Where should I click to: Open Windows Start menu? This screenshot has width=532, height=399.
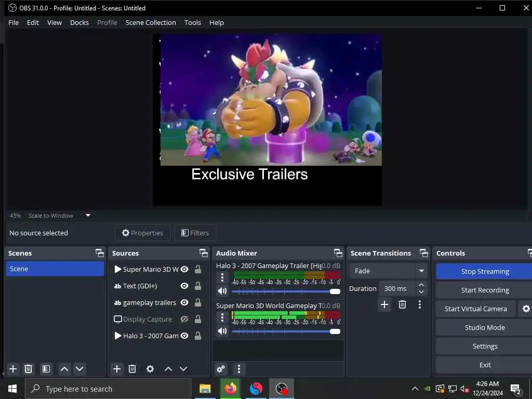pos(12,389)
